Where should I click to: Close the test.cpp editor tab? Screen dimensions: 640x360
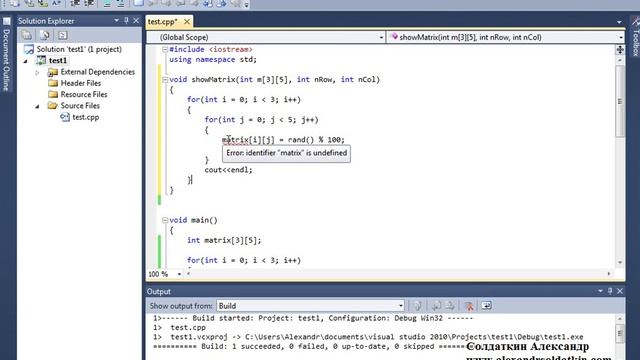point(187,22)
